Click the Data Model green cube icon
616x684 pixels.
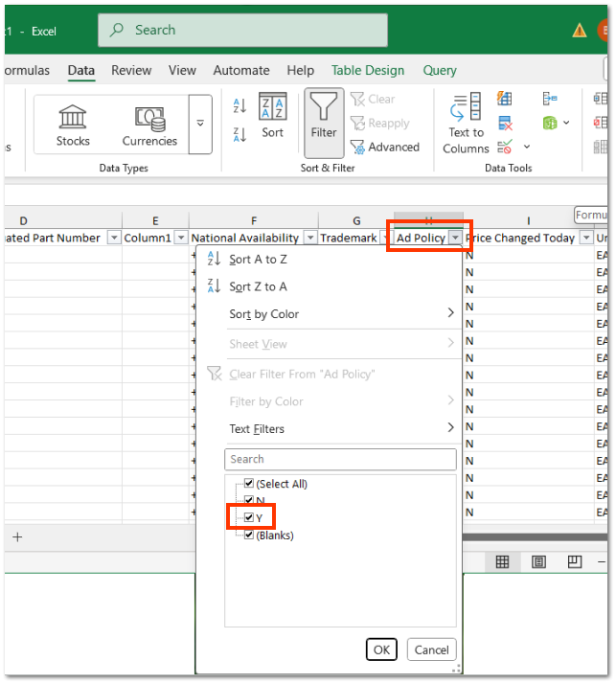(550, 123)
